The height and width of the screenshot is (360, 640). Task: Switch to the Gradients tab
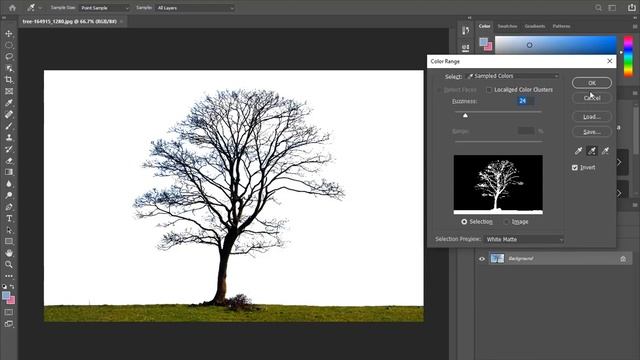pyautogui.click(x=535, y=26)
